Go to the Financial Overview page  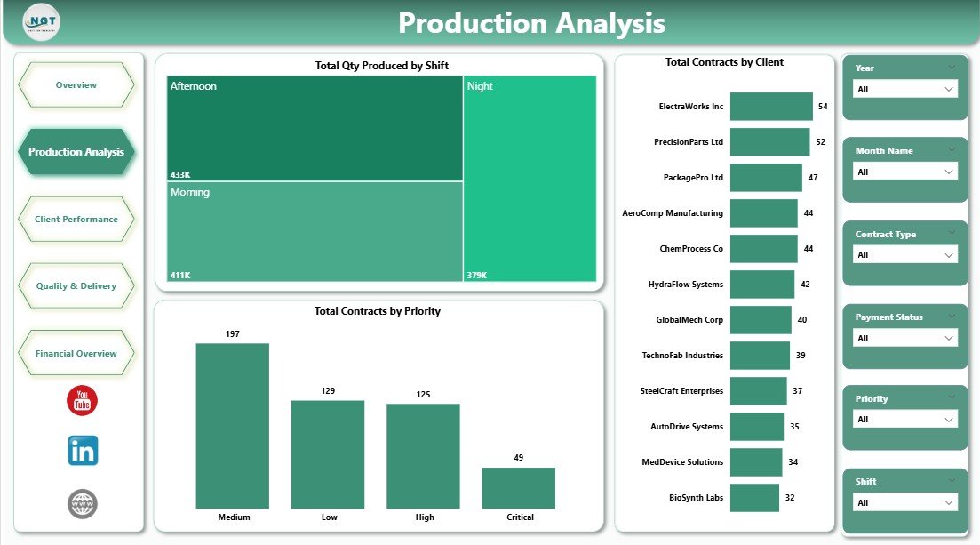point(76,352)
